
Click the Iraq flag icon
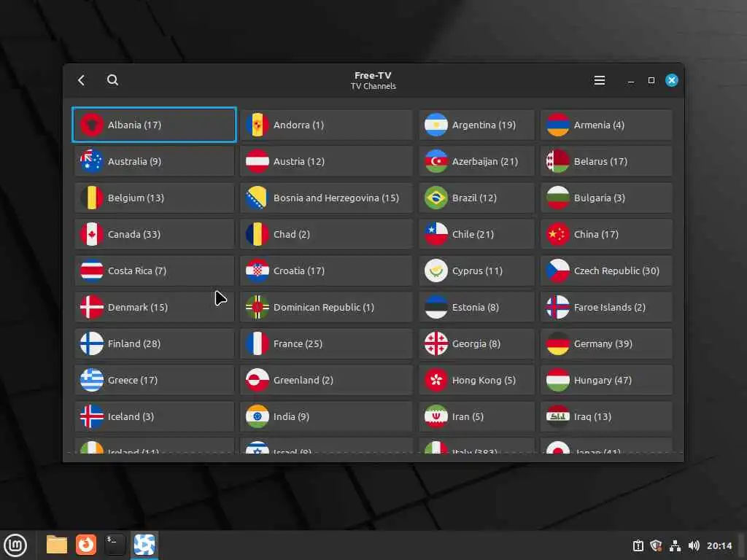[558, 416]
